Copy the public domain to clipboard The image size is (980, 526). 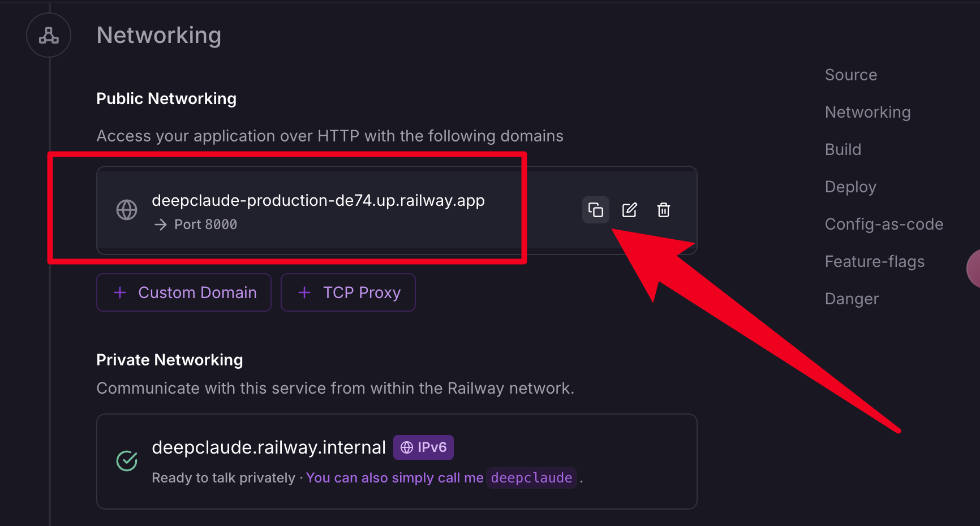[x=595, y=210]
